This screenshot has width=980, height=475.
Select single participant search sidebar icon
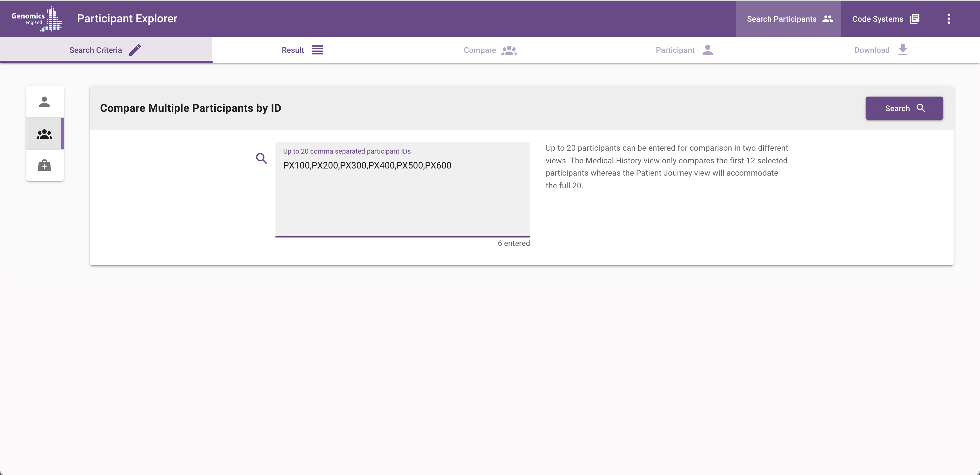[x=44, y=102]
